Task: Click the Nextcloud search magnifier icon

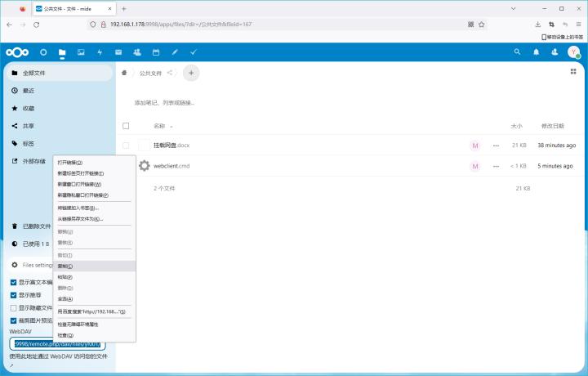Action: pos(517,52)
